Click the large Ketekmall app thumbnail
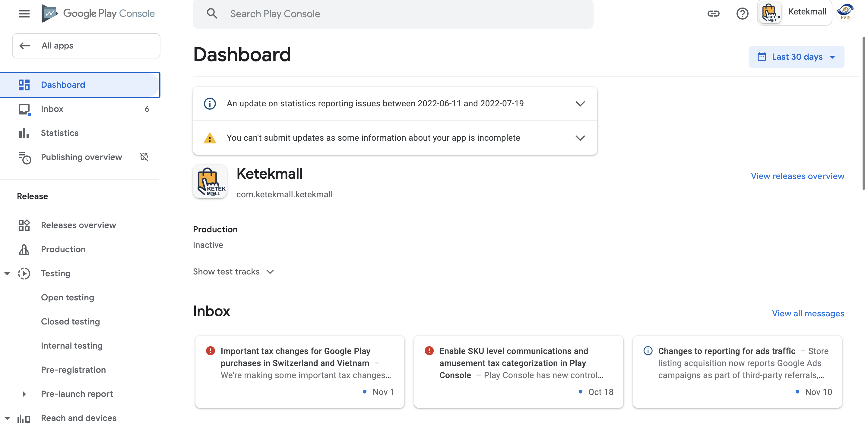 tap(210, 181)
